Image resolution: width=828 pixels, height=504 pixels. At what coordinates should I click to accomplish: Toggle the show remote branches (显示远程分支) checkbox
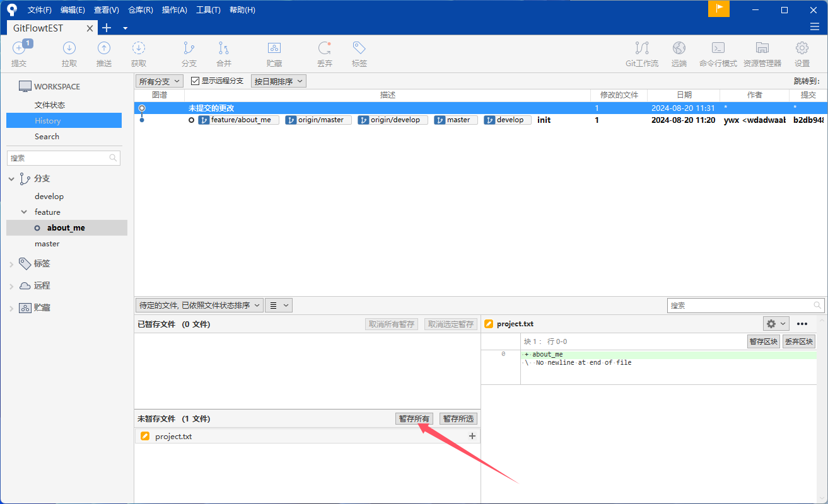click(195, 81)
